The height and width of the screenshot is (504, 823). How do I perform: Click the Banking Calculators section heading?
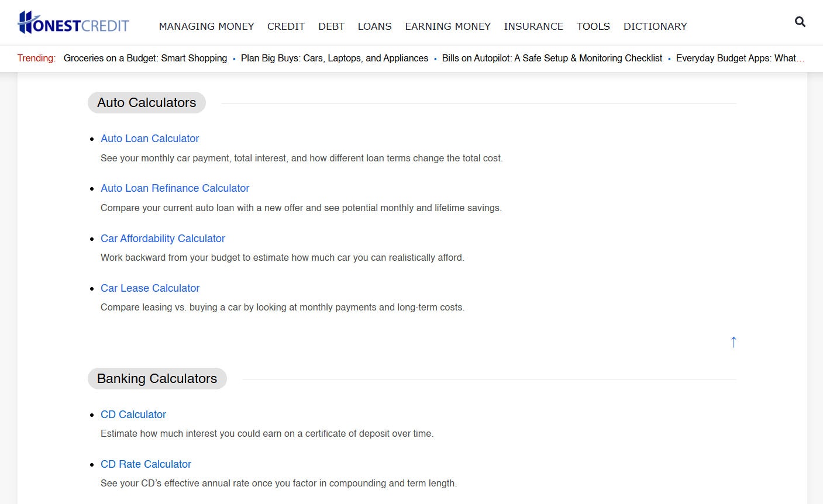coord(157,379)
